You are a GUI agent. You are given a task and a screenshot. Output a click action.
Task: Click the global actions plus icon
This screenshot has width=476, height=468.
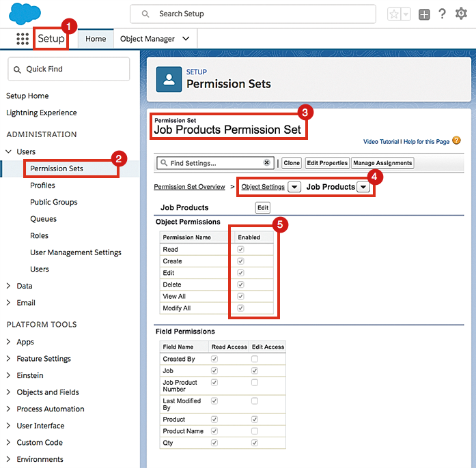pyautogui.click(x=424, y=14)
